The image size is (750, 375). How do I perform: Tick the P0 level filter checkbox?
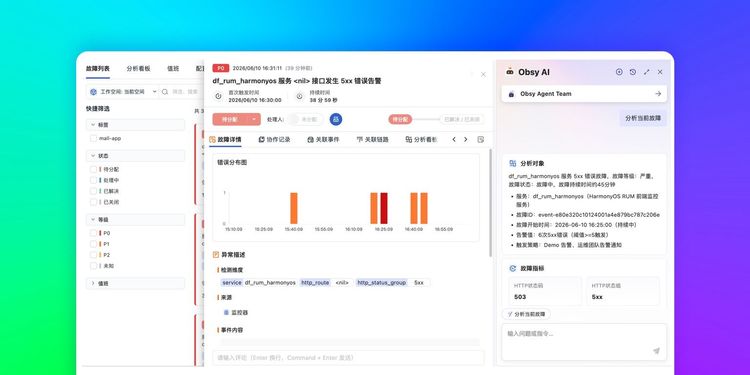click(93, 233)
